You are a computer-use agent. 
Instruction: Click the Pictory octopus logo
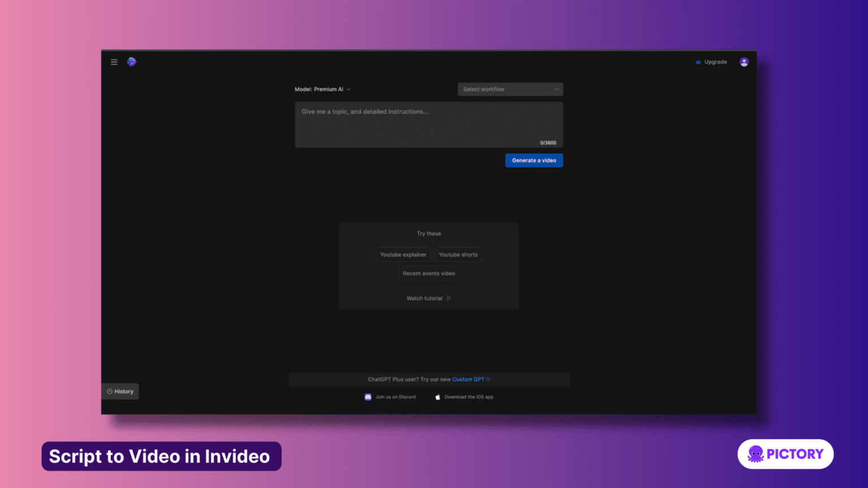point(755,454)
